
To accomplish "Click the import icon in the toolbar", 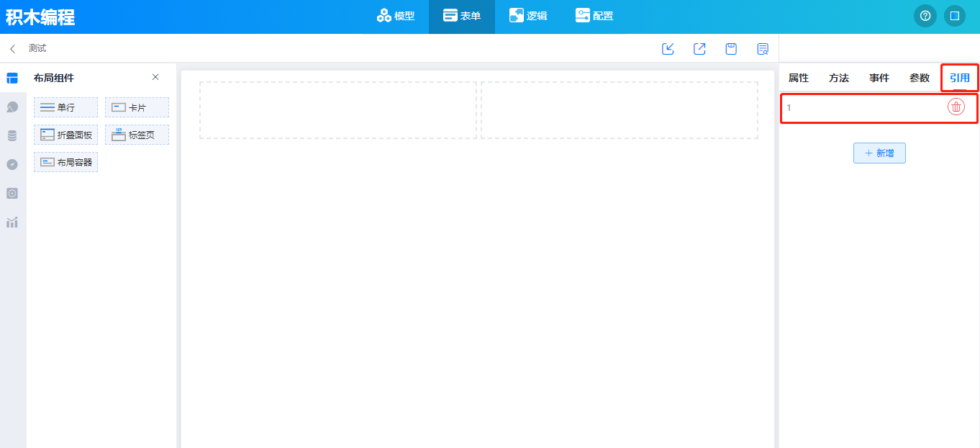I will [668, 49].
